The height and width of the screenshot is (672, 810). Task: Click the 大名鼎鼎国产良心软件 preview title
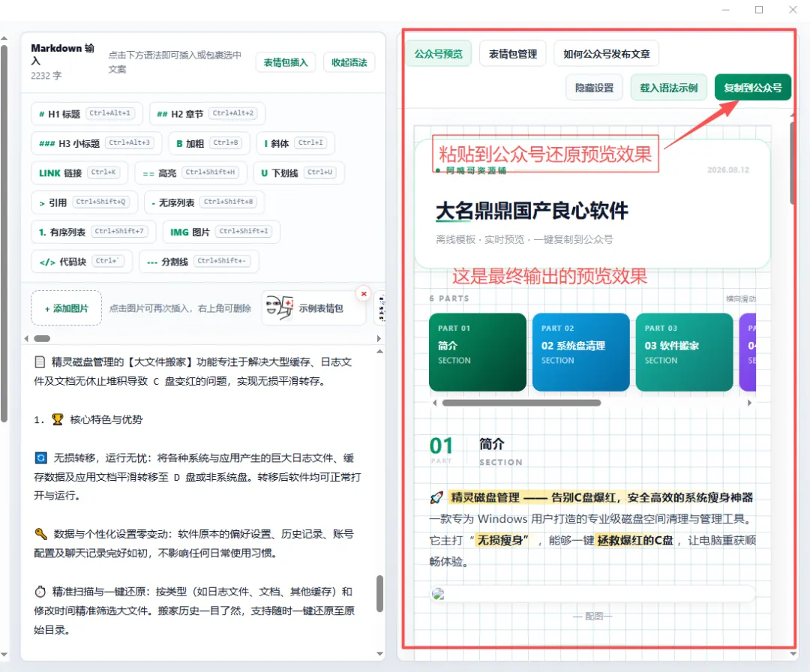tap(532, 211)
